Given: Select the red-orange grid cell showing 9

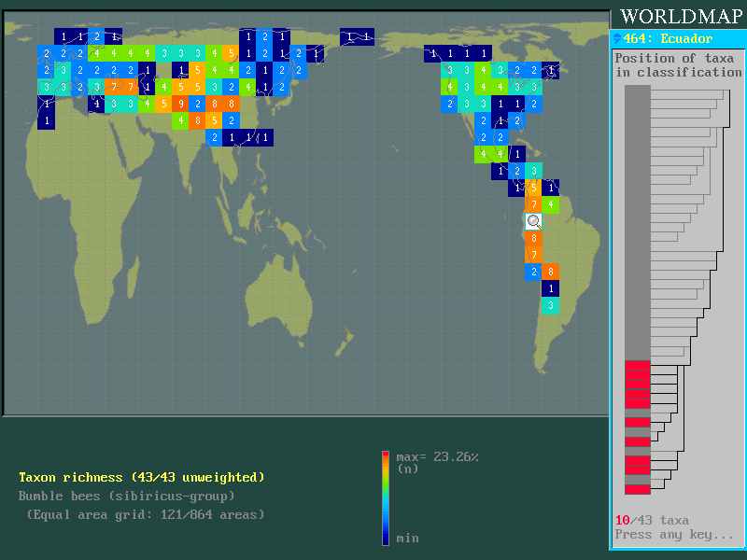Looking at the screenshot, I should pos(180,104).
